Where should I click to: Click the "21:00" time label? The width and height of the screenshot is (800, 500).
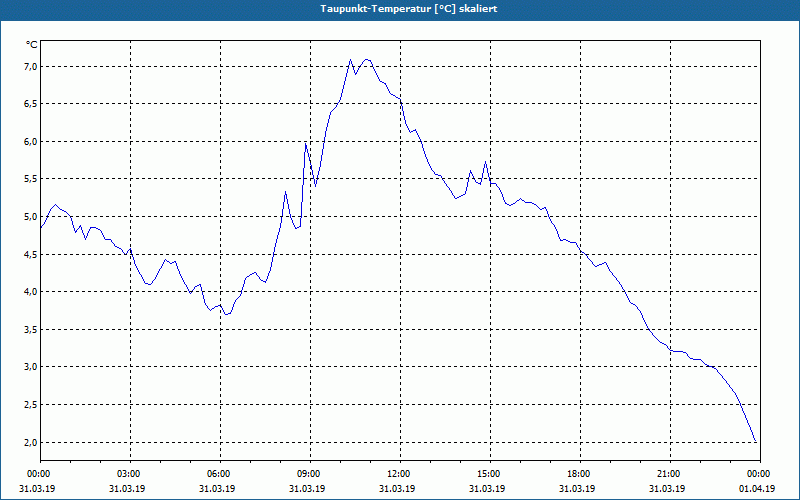(x=670, y=474)
